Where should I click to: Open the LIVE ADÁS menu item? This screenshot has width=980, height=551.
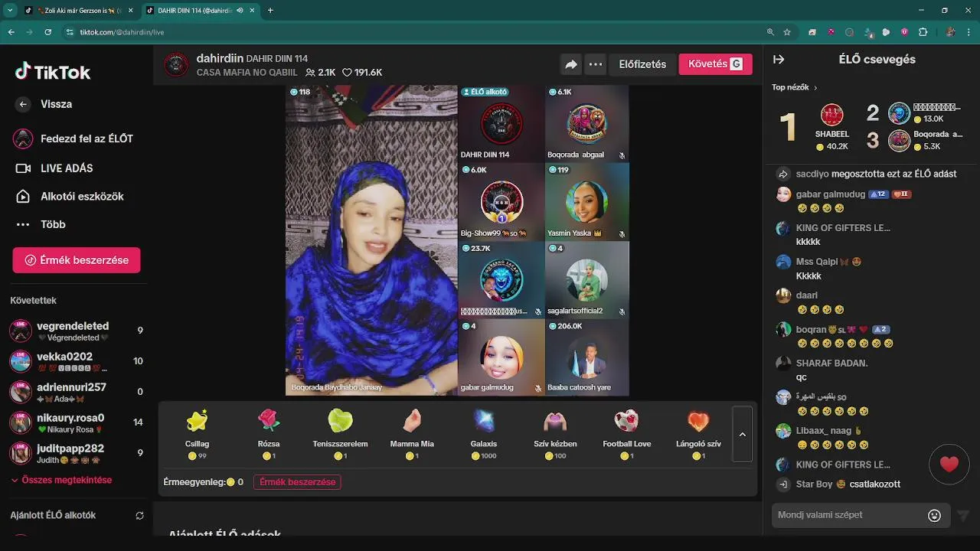coord(54,168)
